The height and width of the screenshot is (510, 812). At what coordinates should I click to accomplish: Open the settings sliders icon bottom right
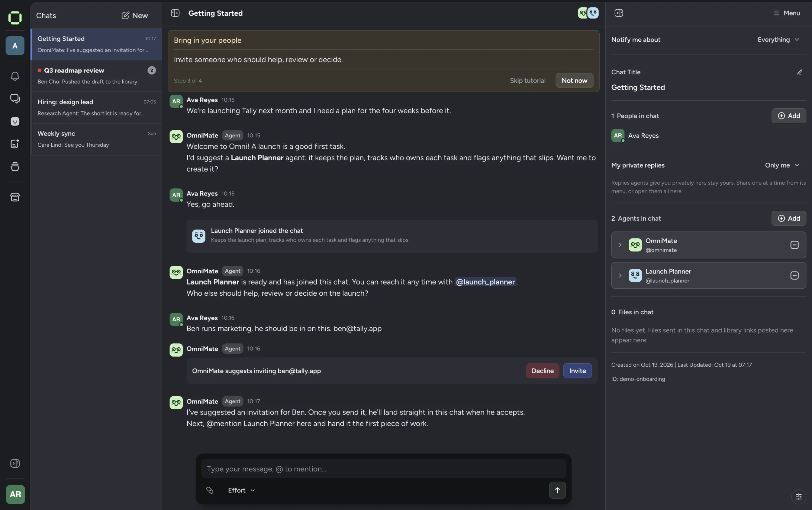(798, 496)
